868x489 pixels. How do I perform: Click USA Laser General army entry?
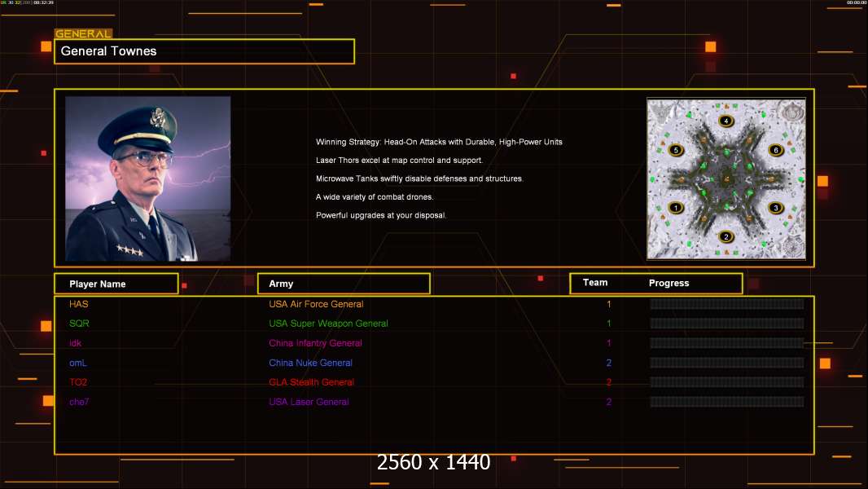click(x=309, y=402)
